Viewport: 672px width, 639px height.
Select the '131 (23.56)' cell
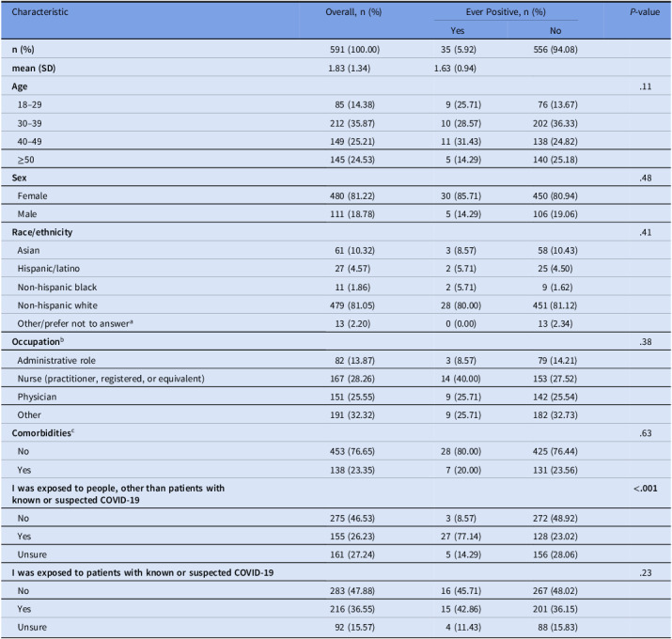click(555, 470)
